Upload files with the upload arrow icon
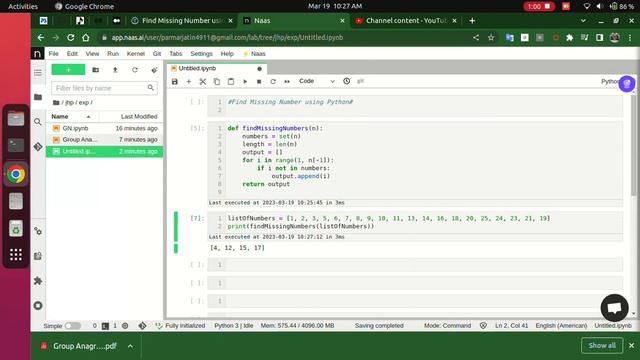The height and width of the screenshot is (360, 640). click(x=115, y=70)
